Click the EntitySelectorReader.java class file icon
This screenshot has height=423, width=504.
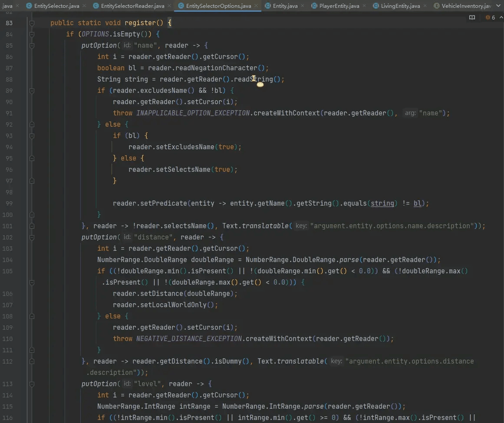[x=96, y=6]
